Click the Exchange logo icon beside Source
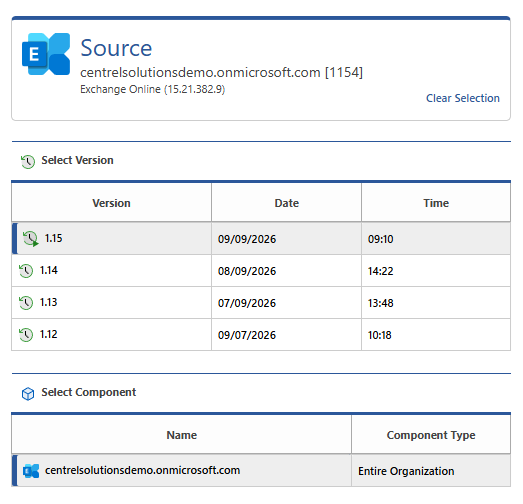This screenshot has width=523, height=504. [x=46, y=54]
